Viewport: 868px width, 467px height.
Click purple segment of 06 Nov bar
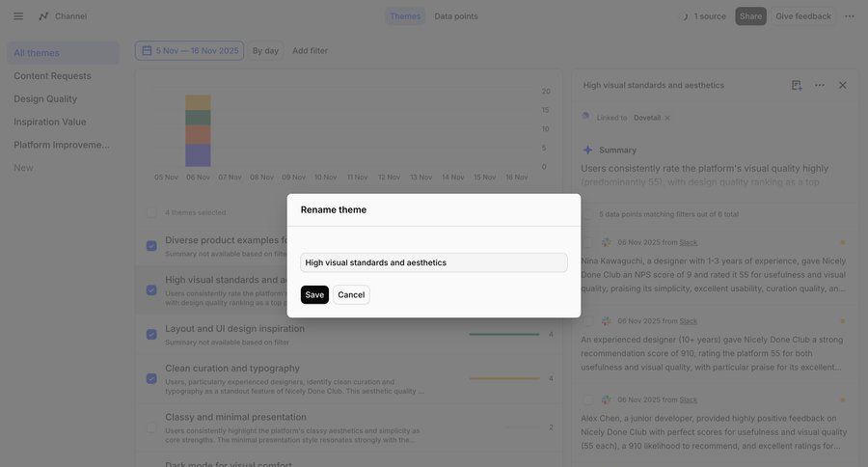pos(198,155)
